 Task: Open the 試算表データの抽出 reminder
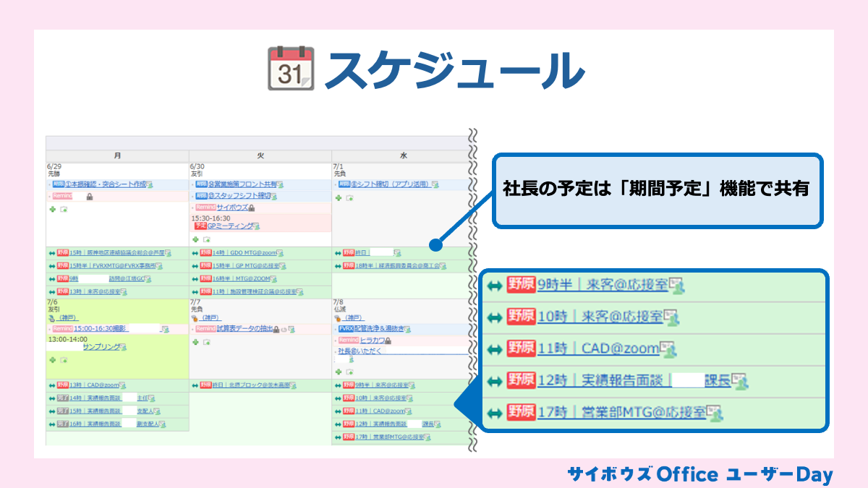point(244,329)
